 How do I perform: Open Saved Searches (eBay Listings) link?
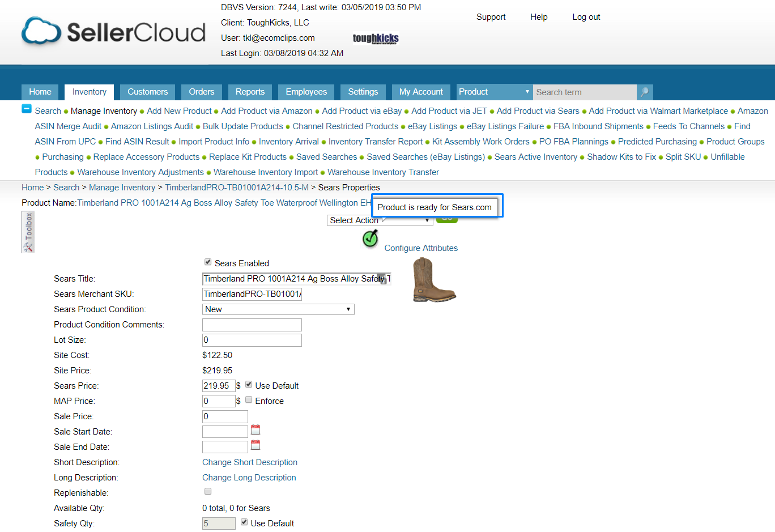click(x=426, y=157)
